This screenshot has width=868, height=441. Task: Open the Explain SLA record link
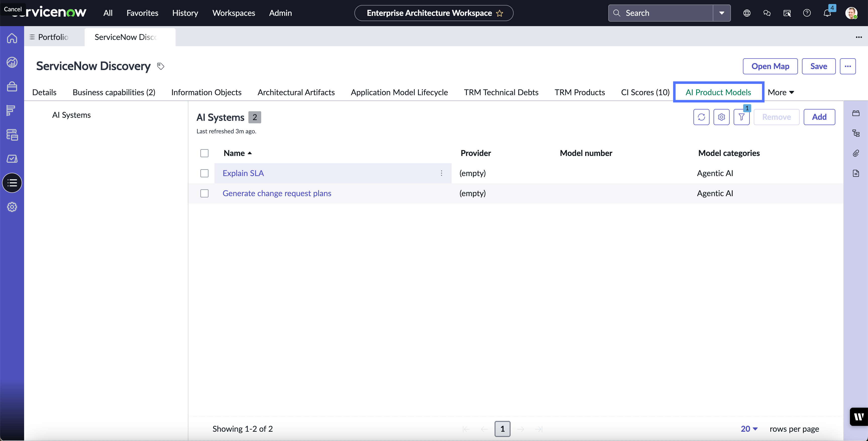[243, 173]
